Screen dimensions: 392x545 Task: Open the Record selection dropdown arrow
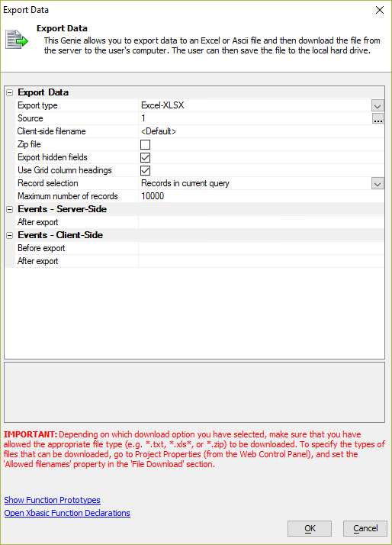coord(378,183)
